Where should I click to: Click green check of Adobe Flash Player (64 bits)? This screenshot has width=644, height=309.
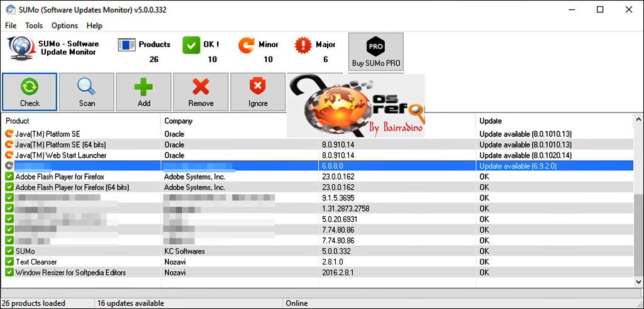(9, 187)
